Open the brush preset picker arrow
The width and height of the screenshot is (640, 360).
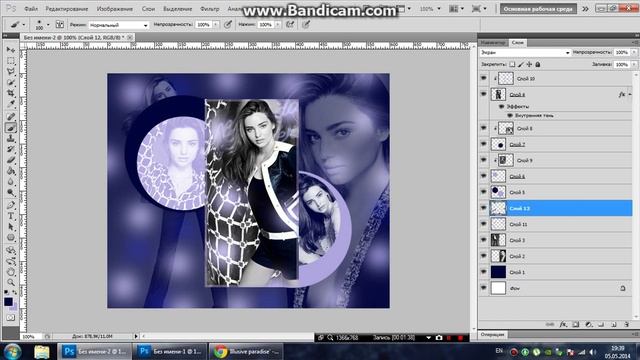pyautogui.click(x=48, y=25)
